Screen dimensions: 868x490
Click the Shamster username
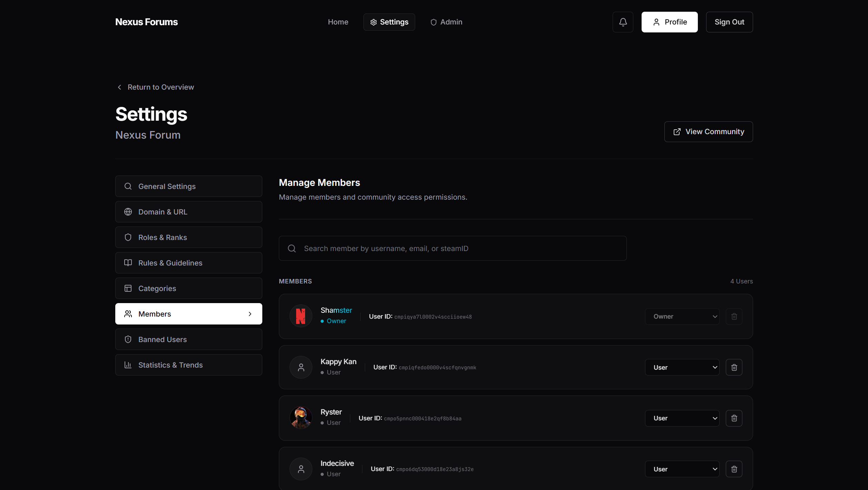click(336, 310)
